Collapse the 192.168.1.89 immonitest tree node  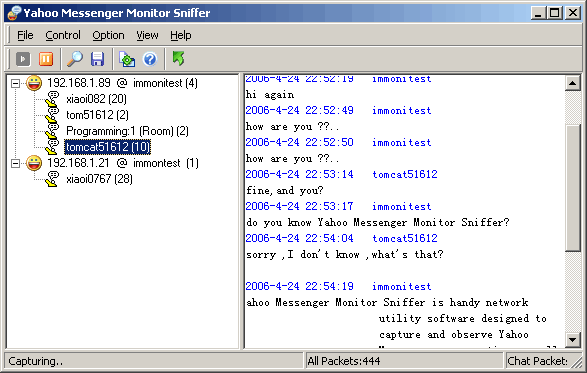point(15,83)
